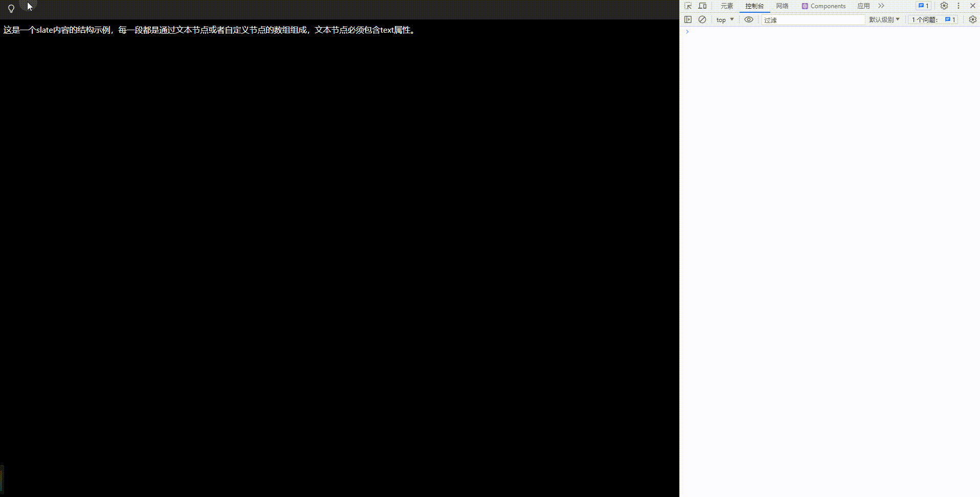Switch to the Components panel

823,6
